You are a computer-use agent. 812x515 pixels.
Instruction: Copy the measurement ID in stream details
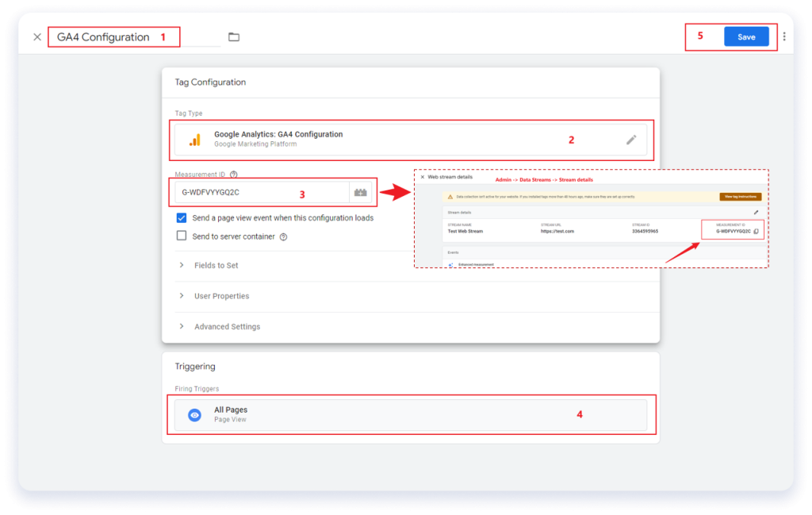[x=756, y=232]
